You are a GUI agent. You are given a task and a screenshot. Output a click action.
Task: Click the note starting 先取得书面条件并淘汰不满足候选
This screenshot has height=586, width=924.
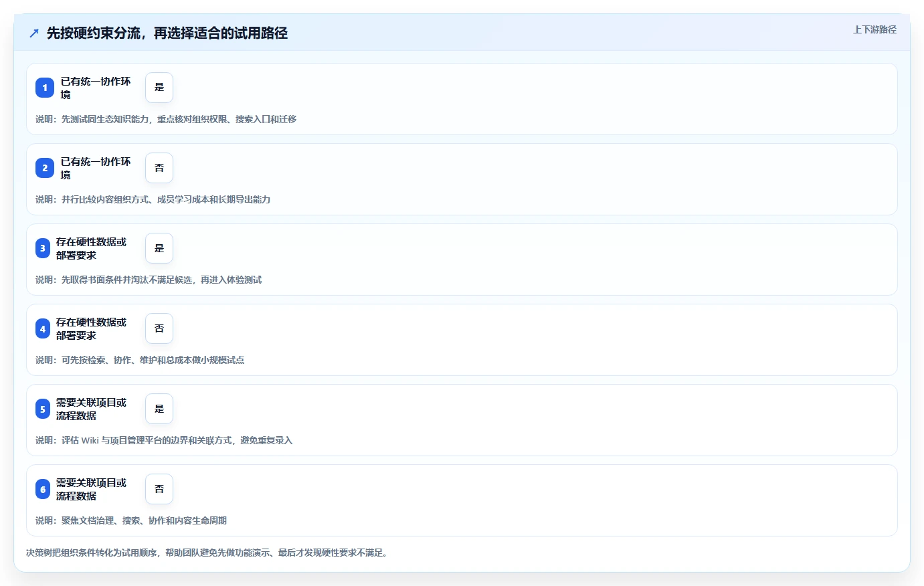click(x=149, y=280)
